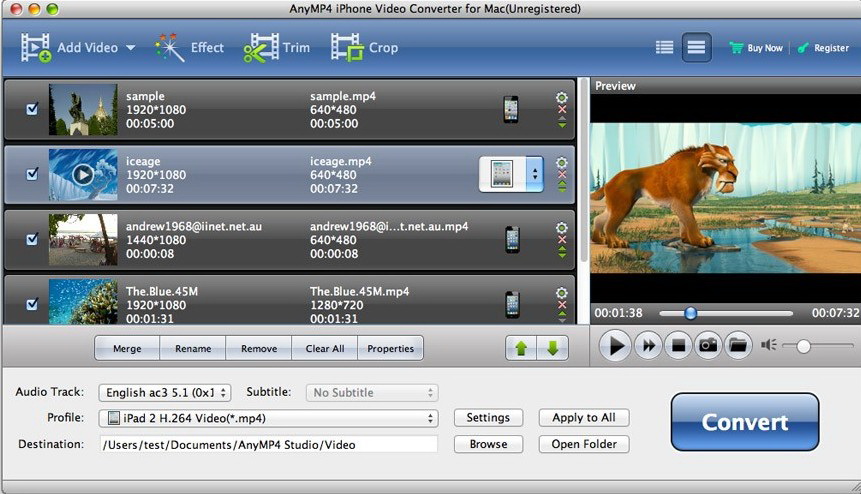The width and height of the screenshot is (861, 494).
Task: Browse for destination folder
Action: (x=488, y=444)
